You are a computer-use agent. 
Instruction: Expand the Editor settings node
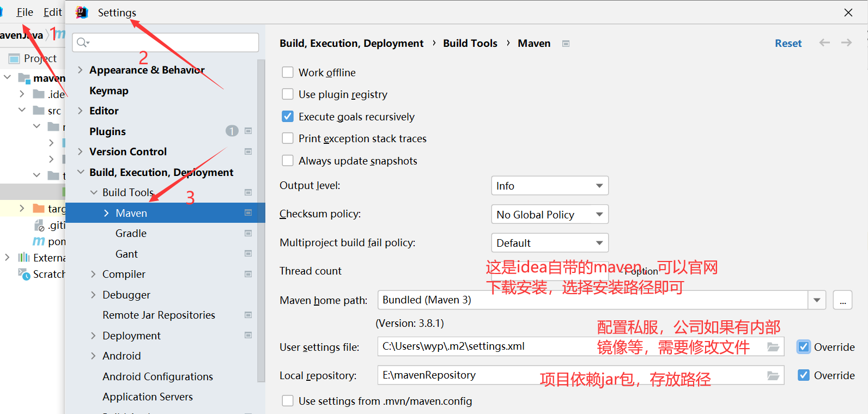tap(80, 111)
